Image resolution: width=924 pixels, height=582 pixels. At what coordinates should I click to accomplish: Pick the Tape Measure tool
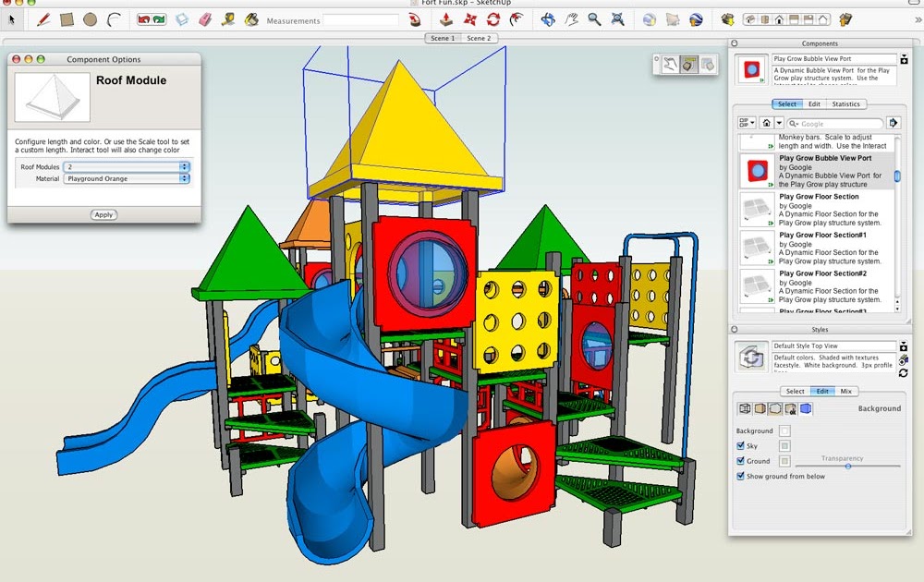[x=228, y=20]
